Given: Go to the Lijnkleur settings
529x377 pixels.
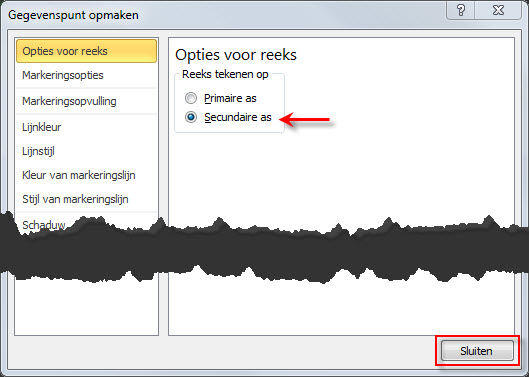Looking at the screenshot, I should click(86, 127).
